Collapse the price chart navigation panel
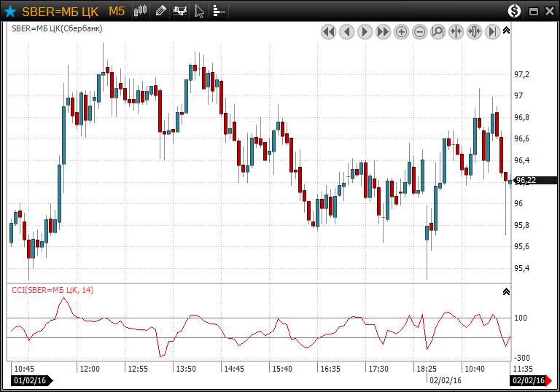This screenshot has width=560, height=392. [507, 31]
